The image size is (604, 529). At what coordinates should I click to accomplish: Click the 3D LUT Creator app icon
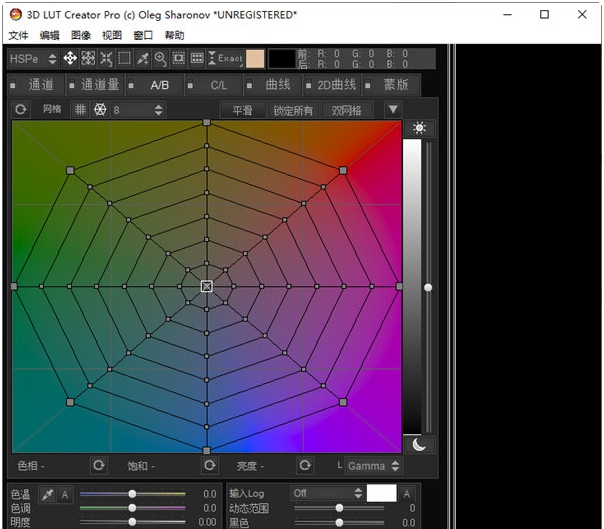15,15
